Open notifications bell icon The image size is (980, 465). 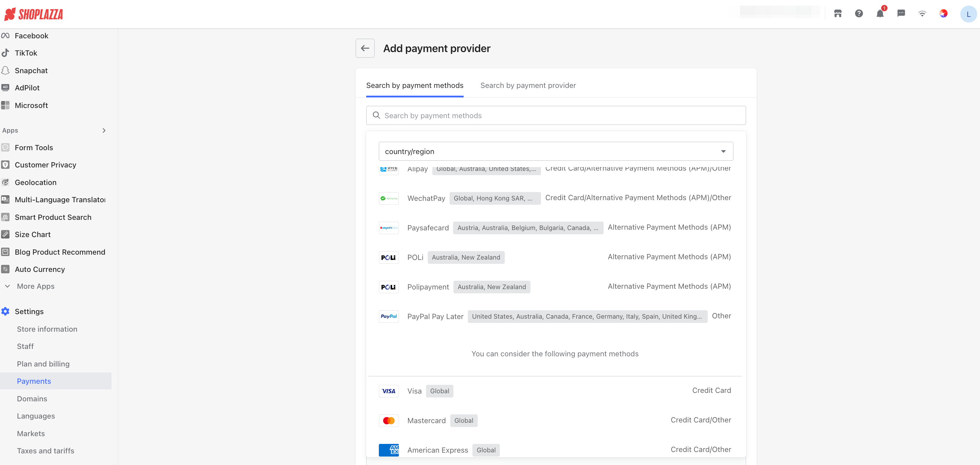(x=880, y=14)
